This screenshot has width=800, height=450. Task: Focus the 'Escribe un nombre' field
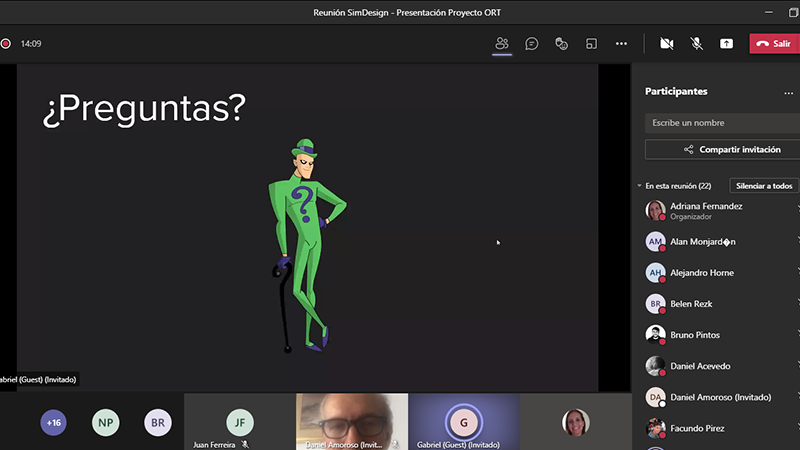point(722,123)
